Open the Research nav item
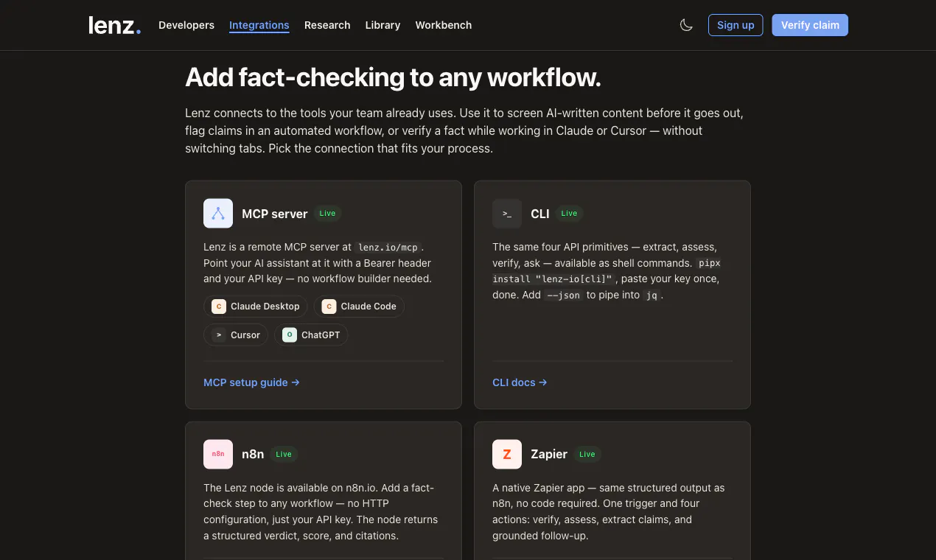The width and height of the screenshot is (936, 560). click(327, 25)
